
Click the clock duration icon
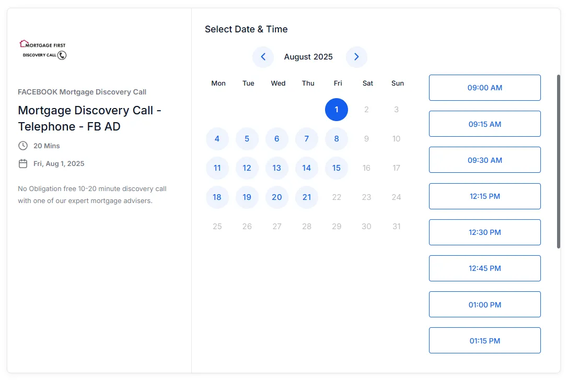pos(23,146)
